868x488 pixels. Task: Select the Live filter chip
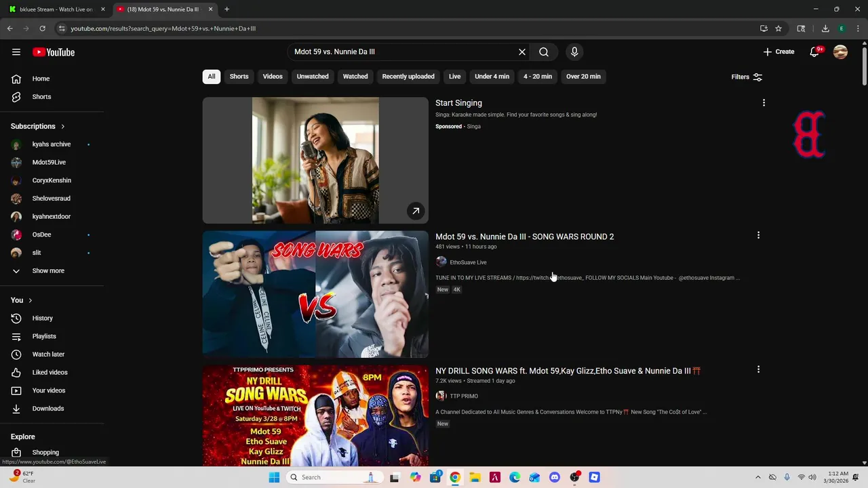(454, 77)
